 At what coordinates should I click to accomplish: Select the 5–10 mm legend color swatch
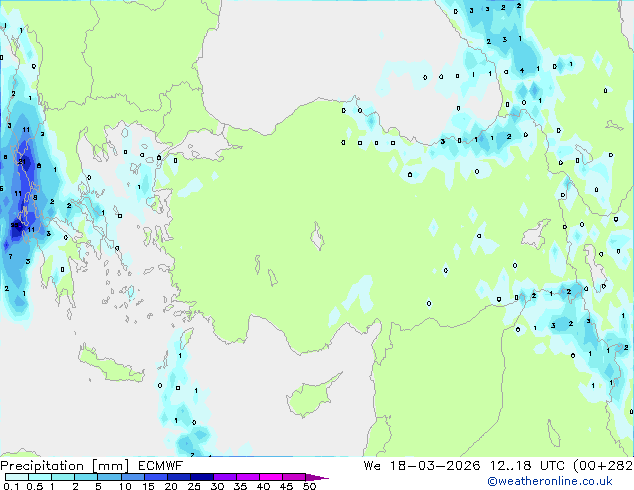coord(109,477)
